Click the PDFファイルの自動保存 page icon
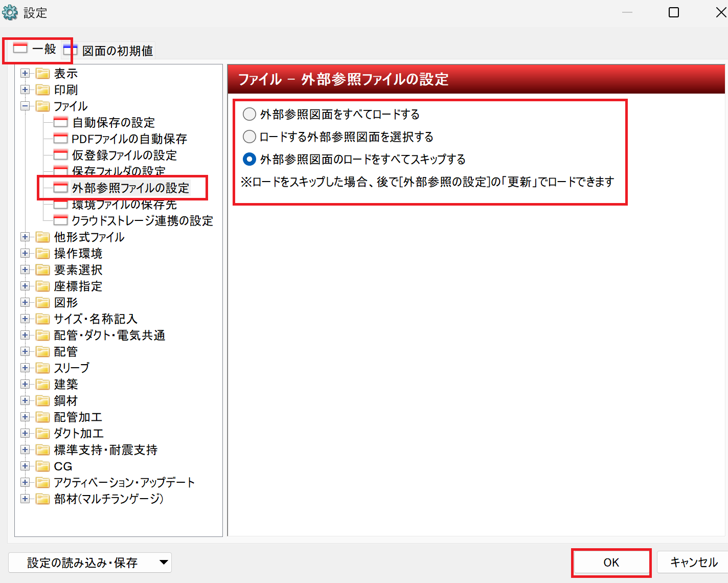This screenshot has height=583, width=728. [60, 139]
